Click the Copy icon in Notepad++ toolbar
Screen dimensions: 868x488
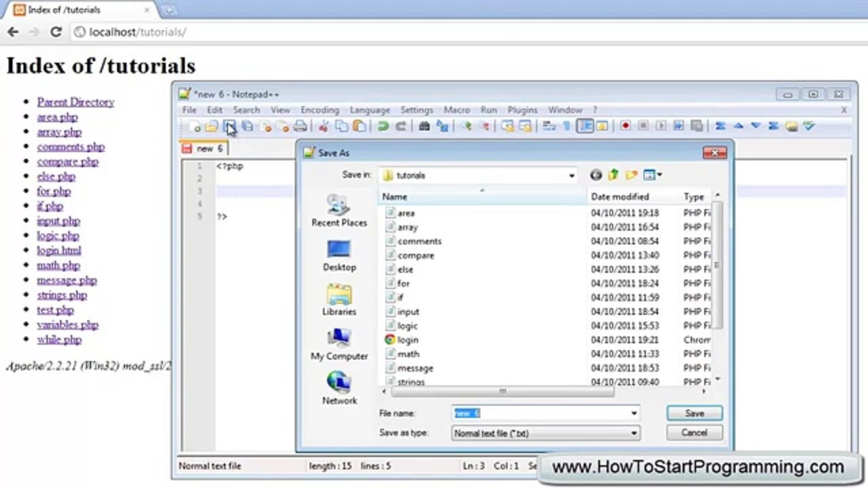[x=342, y=126]
